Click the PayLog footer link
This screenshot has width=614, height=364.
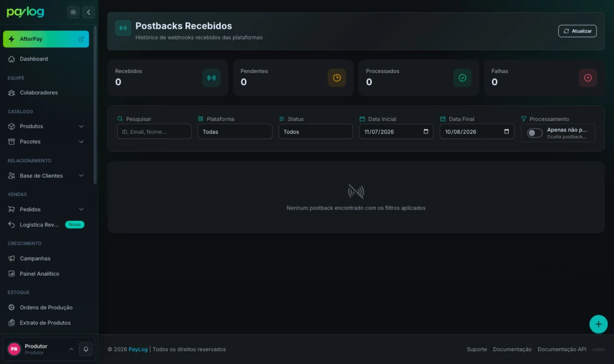pyautogui.click(x=138, y=349)
